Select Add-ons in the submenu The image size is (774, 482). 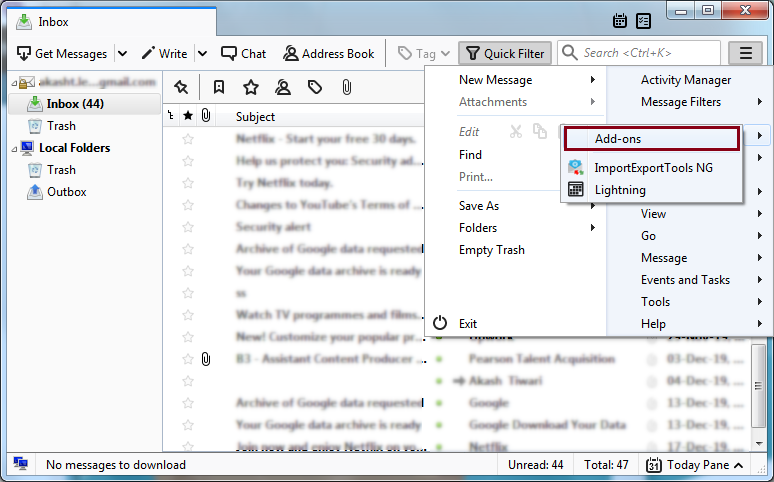coord(652,139)
